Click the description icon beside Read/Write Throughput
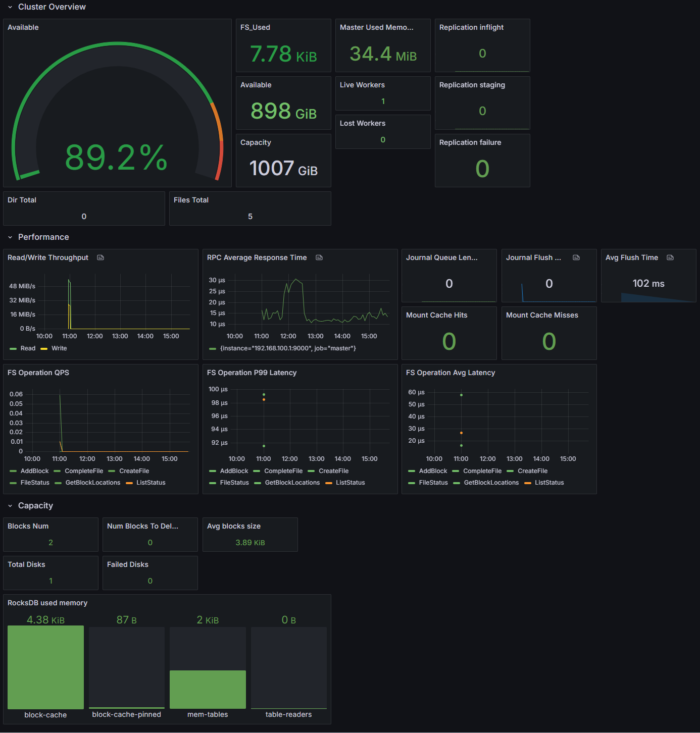 [101, 258]
